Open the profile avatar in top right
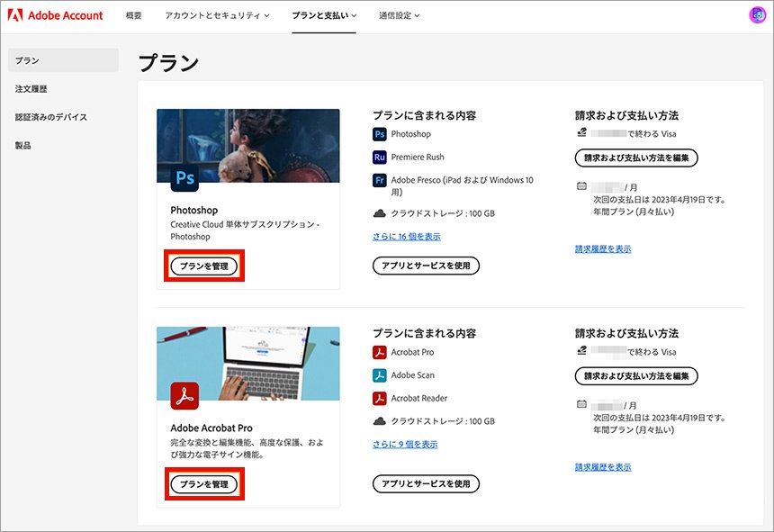The height and width of the screenshot is (532, 774). tap(756, 15)
